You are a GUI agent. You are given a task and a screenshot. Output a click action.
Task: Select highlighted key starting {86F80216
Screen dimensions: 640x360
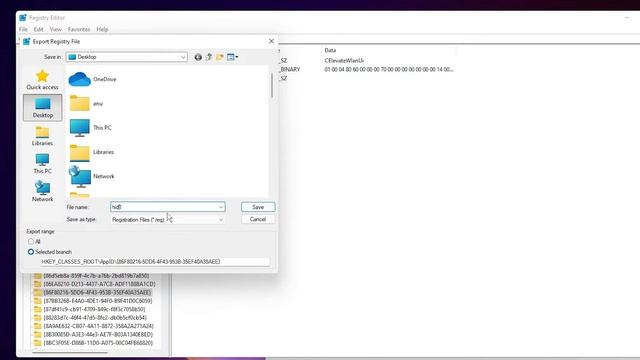(97, 293)
